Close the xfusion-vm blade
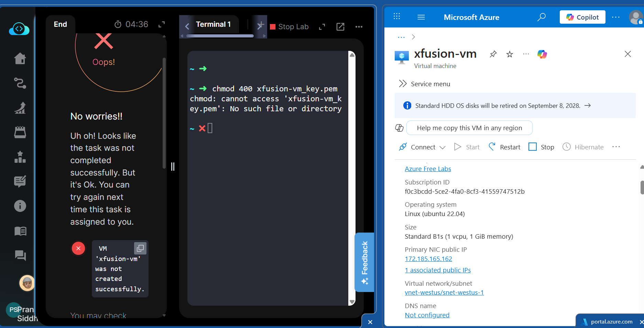The width and height of the screenshot is (644, 328). (x=628, y=54)
